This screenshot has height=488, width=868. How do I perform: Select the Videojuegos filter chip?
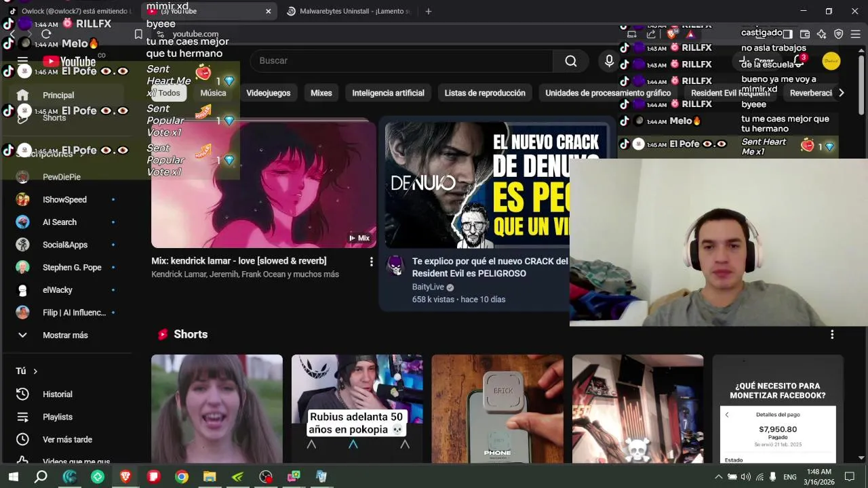coord(269,93)
